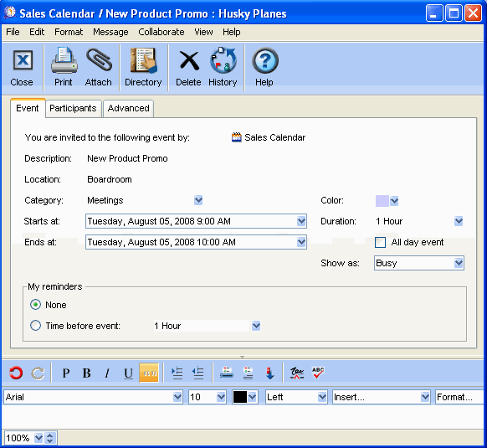Open the Duration dropdown arrow

point(459,221)
